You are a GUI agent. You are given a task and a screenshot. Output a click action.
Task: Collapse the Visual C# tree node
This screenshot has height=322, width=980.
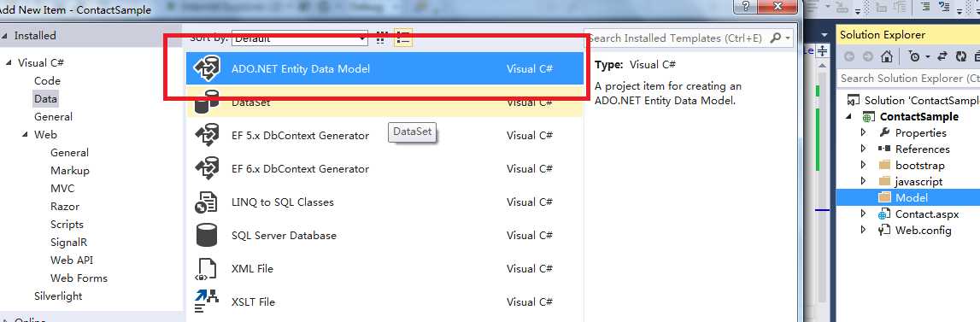click(9, 62)
